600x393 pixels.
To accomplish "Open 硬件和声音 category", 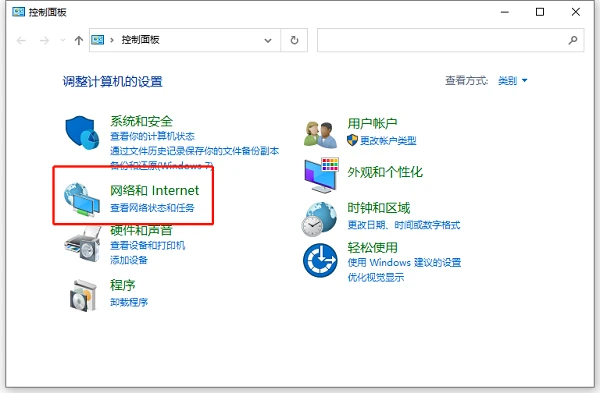I will 141,230.
